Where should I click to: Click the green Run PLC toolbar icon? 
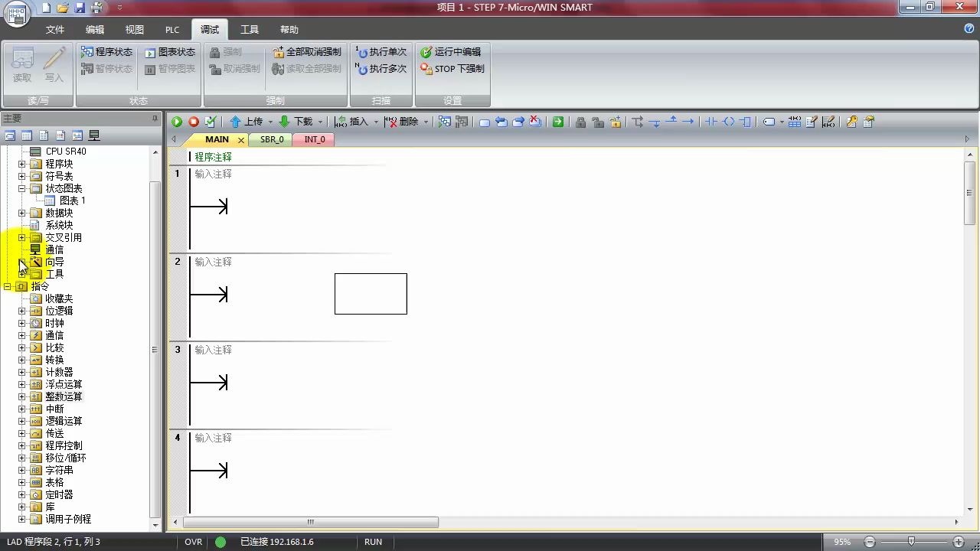click(x=177, y=122)
